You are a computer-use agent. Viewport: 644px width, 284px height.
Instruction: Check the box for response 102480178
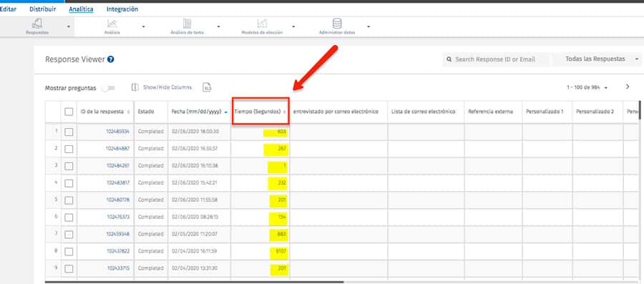tap(69, 200)
